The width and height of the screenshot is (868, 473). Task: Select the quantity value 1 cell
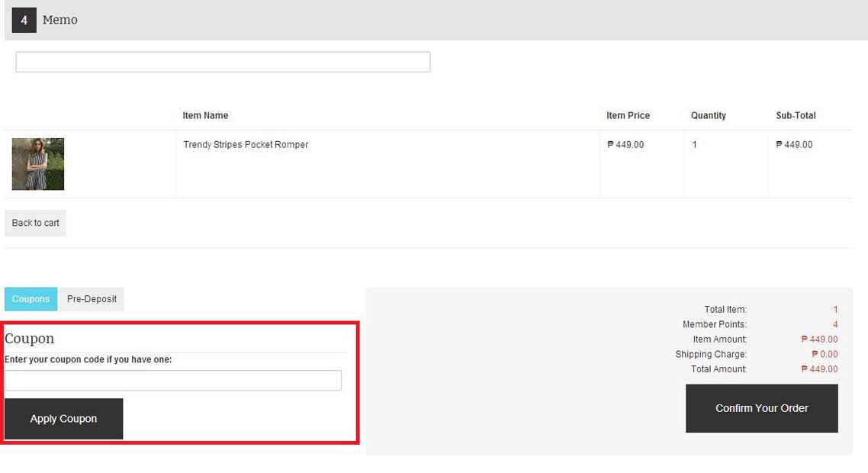(x=694, y=144)
